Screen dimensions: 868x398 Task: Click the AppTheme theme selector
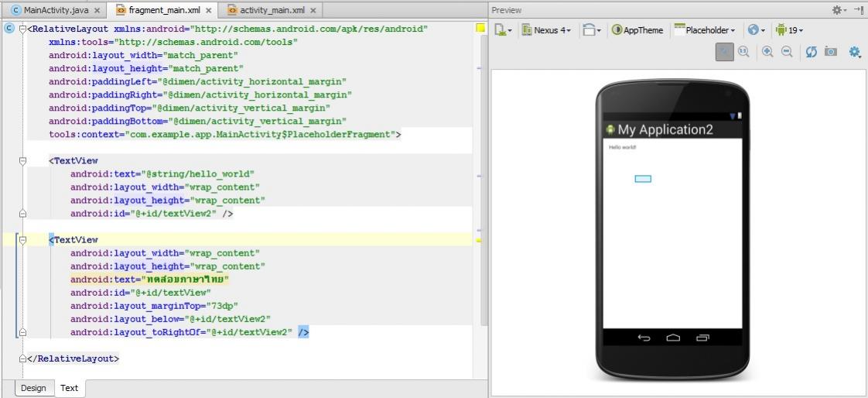click(637, 30)
